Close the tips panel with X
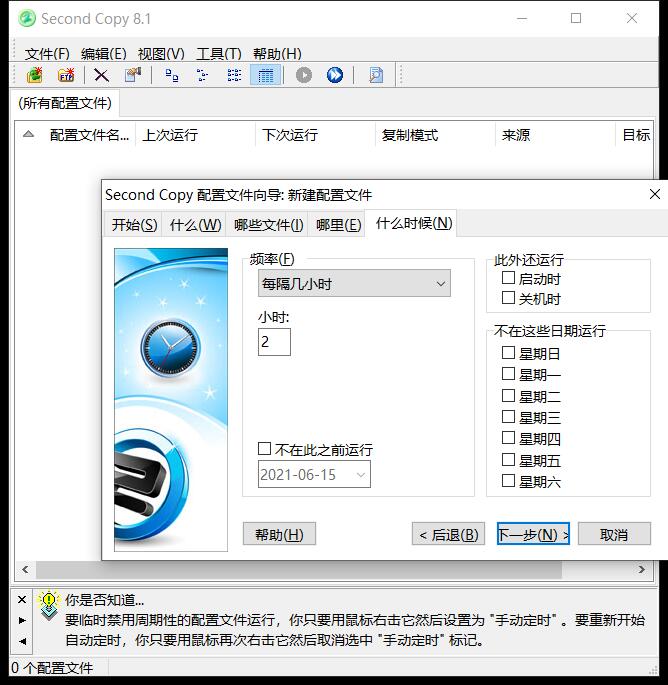This screenshot has height=685, width=668. click(22, 599)
